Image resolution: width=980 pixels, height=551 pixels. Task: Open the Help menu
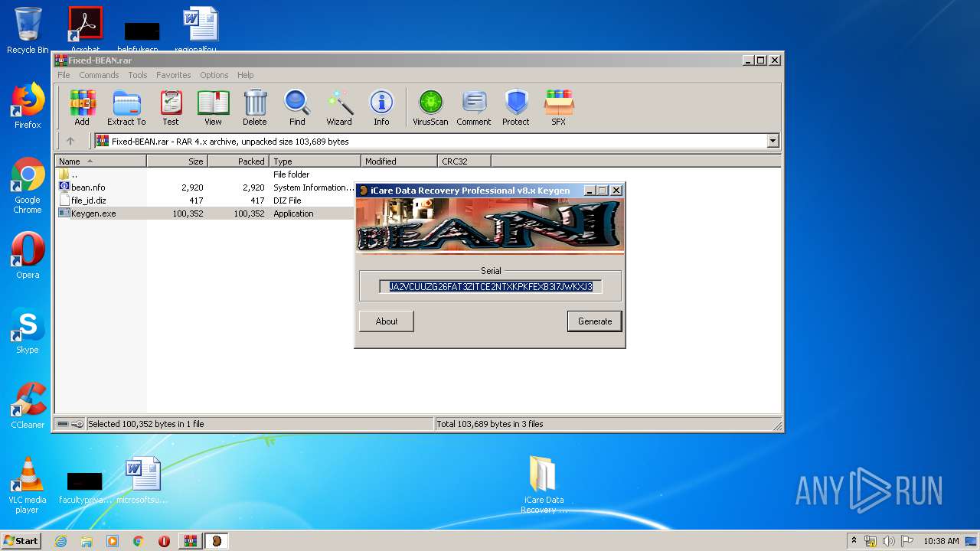tap(245, 75)
